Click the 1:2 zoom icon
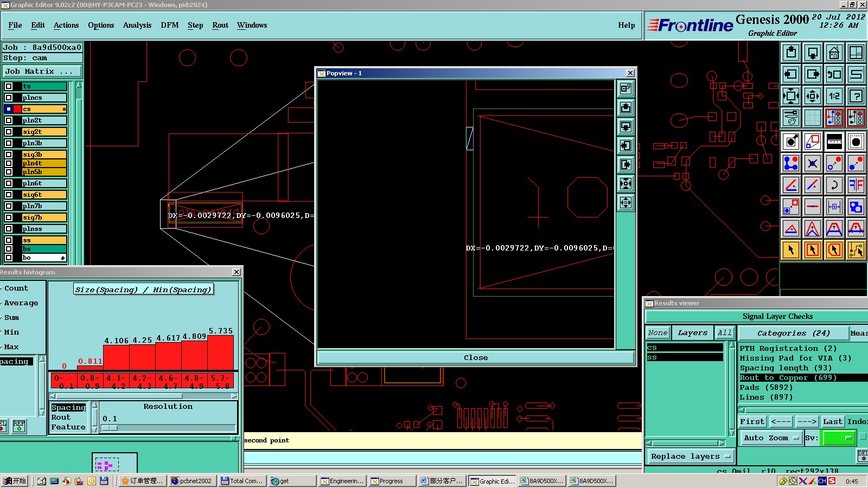 coord(834,96)
